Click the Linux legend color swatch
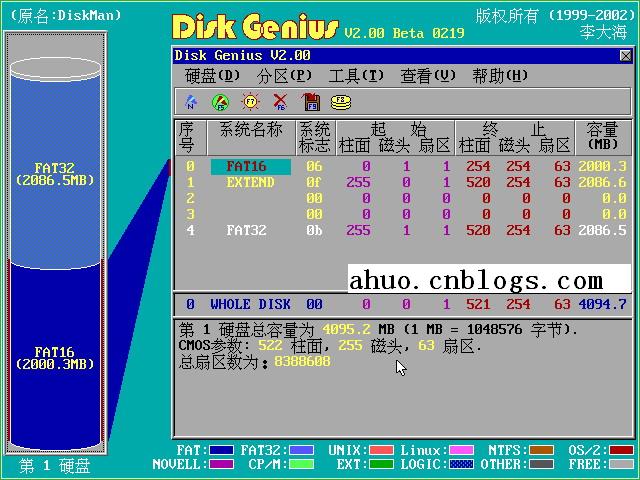 tap(461, 451)
